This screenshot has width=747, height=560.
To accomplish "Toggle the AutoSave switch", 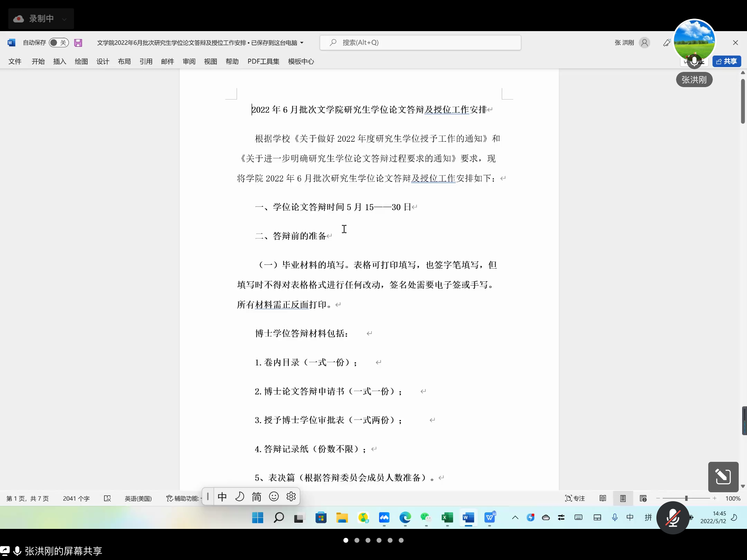I will click(59, 43).
